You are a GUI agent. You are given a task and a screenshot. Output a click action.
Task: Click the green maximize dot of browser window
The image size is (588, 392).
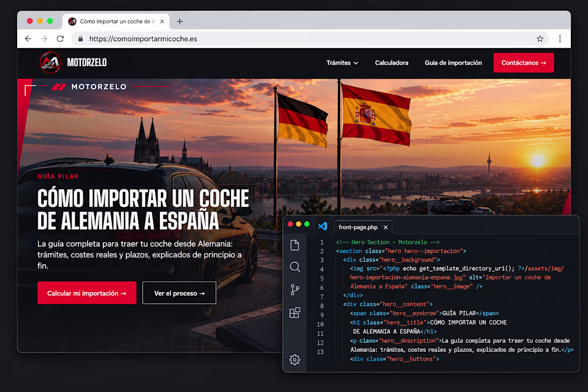pos(50,21)
